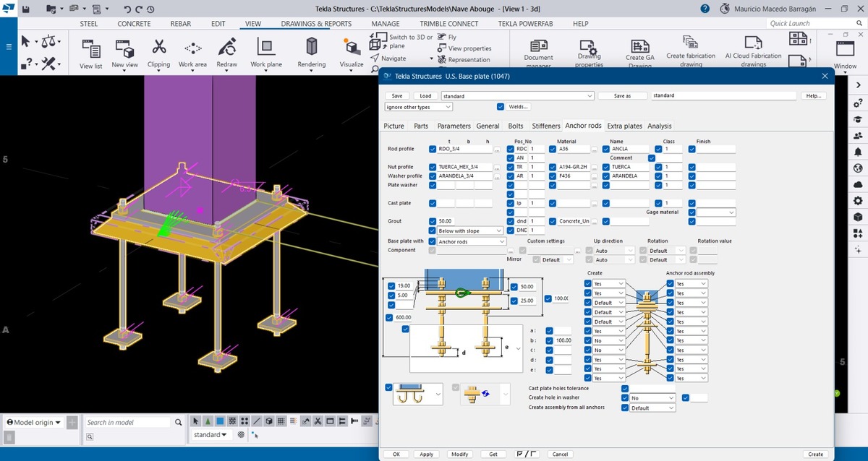Switch to the Stiffeners tab

(546, 126)
